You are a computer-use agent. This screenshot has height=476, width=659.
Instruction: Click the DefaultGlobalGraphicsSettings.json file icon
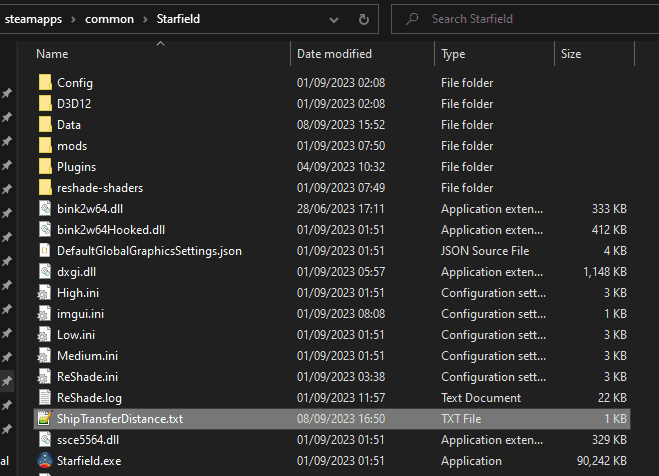tap(44, 250)
